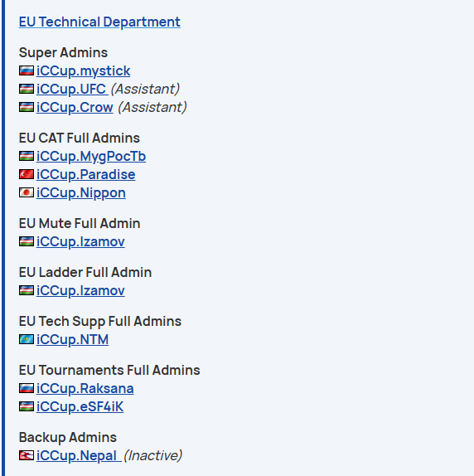Image resolution: width=474 pixels, height=476 pixels.
Task: Click the Nepal flag beside iCCup.Nepal
Action: click(27, 455)
